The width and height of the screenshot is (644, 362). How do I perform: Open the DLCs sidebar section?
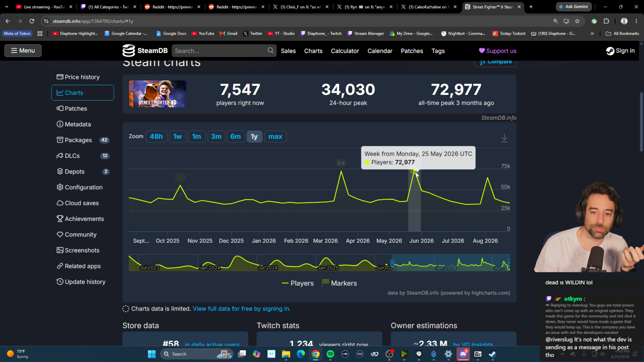pyautogui.click(x=83, y=156)
